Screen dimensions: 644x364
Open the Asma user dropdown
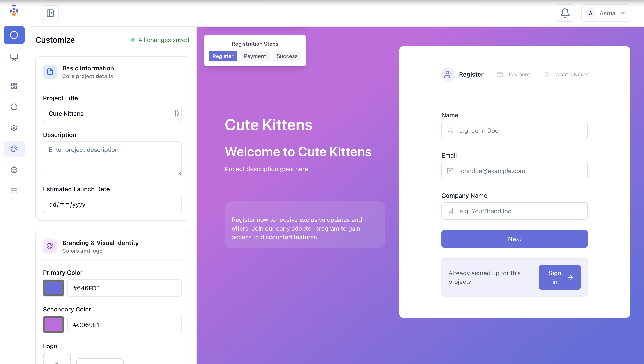click(x=605, y=13)
